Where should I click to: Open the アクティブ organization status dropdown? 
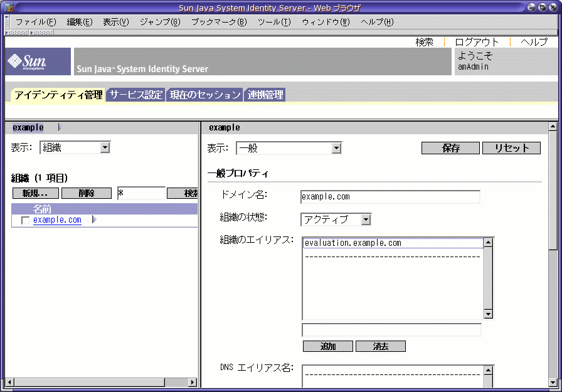(336, 220)
